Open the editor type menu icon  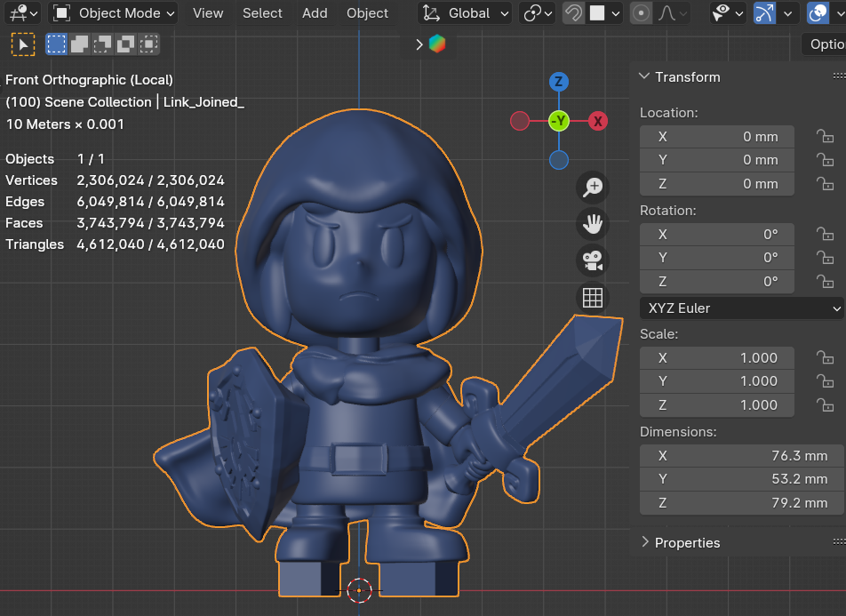pos(23,13)
